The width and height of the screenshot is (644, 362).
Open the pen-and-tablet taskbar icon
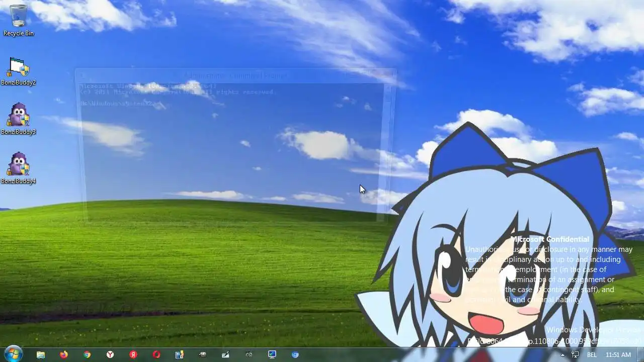[226, 354]
